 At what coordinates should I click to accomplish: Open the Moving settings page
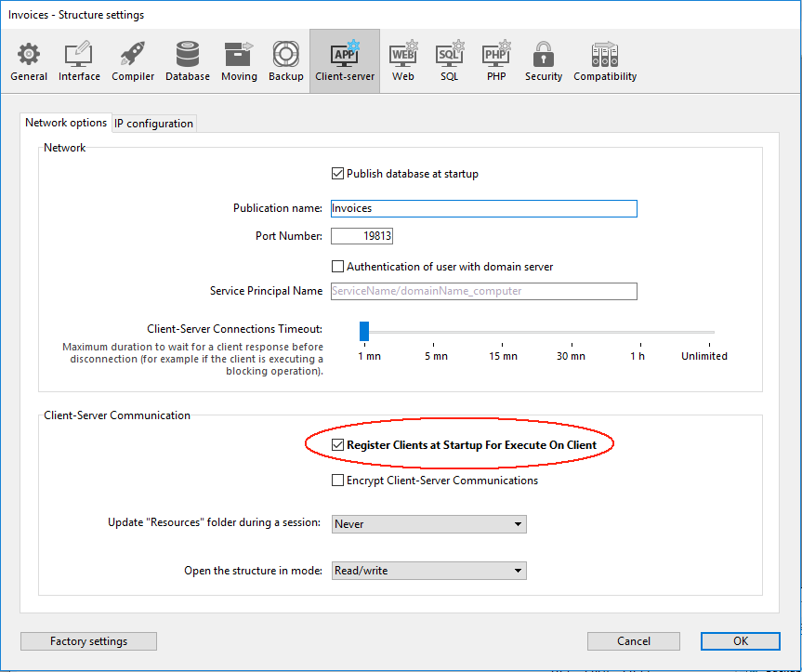239,61
